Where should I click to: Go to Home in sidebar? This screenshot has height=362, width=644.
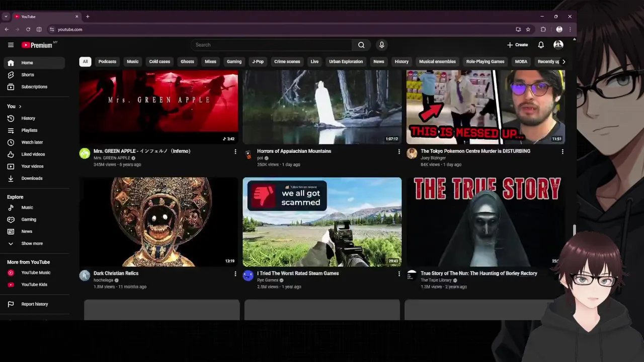(34, 63)
